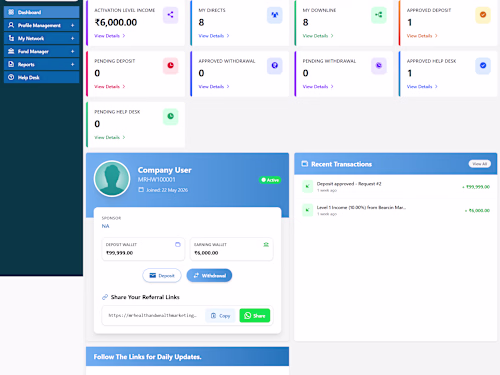Click the Approved Deposit checkmark icon
Viewport: 500px width, 375px height.
click(483, 15)
